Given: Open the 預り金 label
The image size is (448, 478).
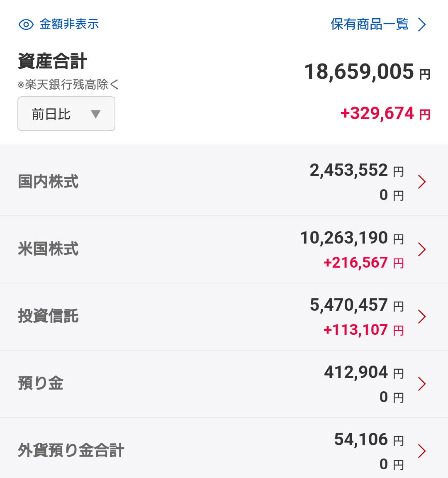Looking at the screenshot, I should click(x=41, y=383).
